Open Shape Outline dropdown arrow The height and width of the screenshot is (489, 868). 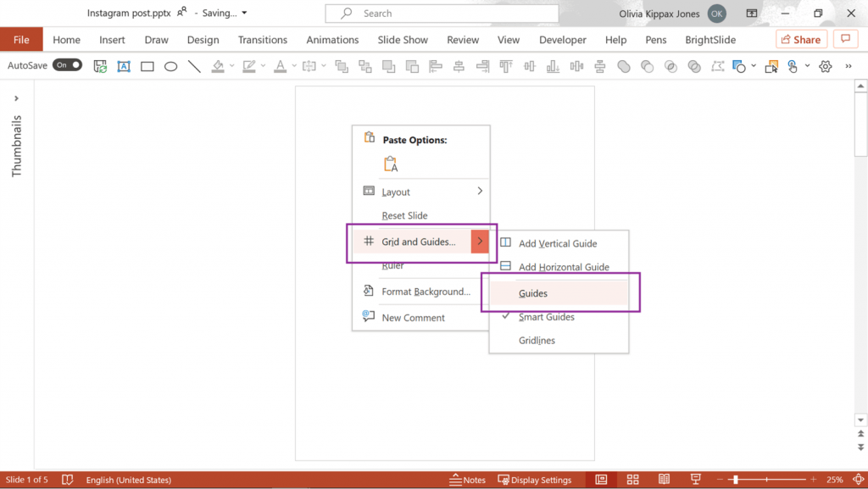(x=263, y=66)
